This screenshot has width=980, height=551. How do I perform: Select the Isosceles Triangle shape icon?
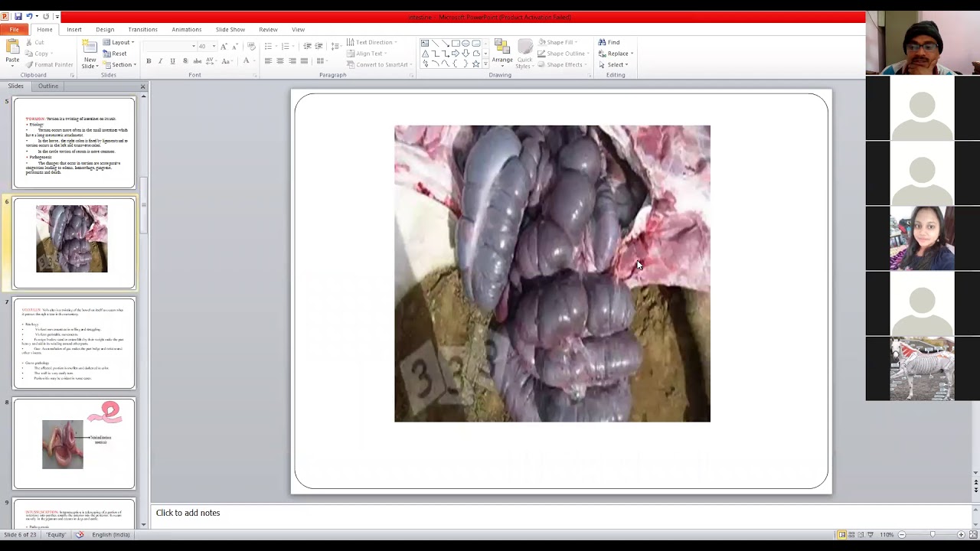[x=425, y=54]
